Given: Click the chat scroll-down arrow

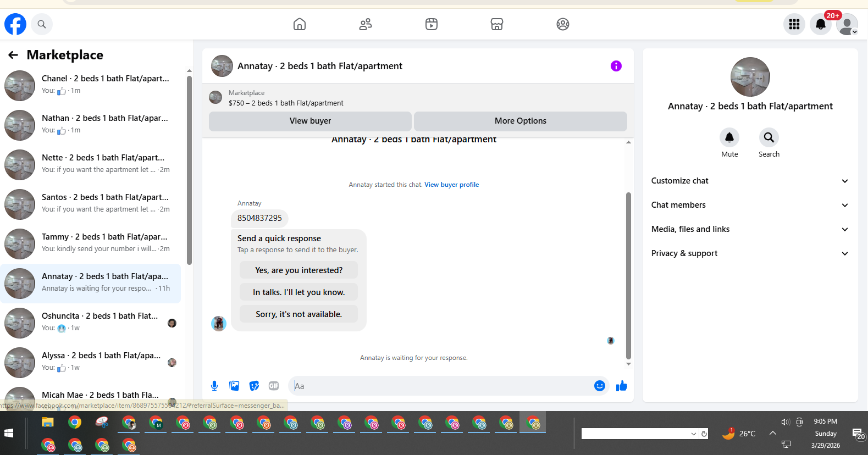Looking at the screenshot, I should (628, 364).
